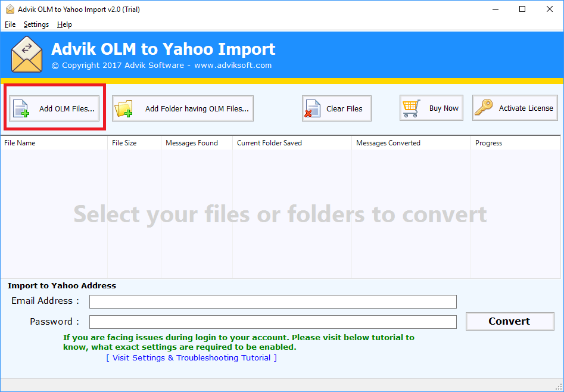The height and width of the screenshot is (392, 564).
Task: Click the folder icon for adding OLM folder
Action: click(123, 108)
